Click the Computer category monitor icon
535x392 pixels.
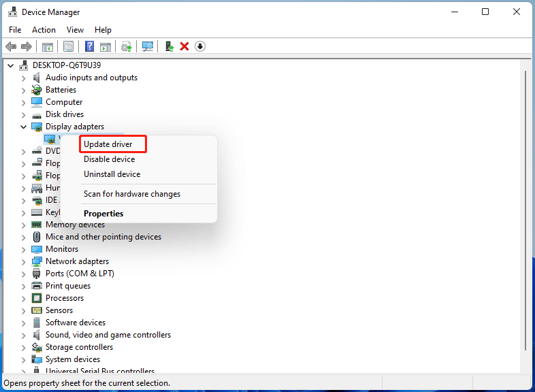[37, 102]
